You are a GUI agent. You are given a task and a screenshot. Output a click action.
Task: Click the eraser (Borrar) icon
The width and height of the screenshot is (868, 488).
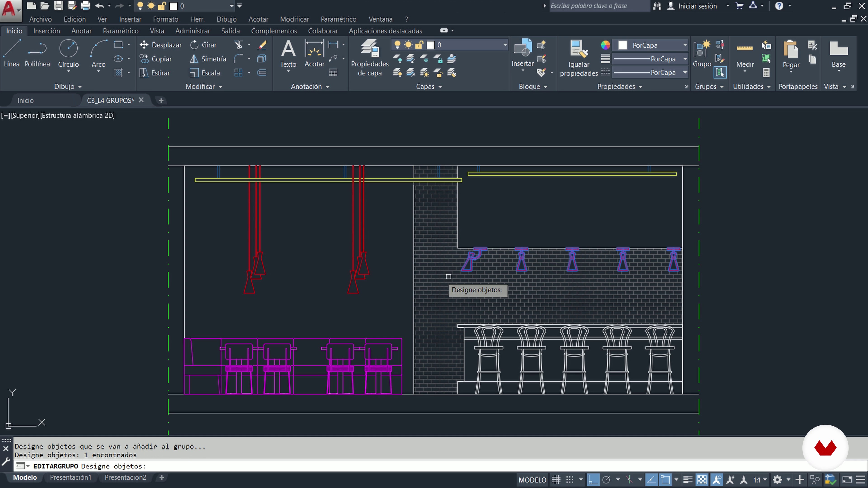(x=262, y=45)
